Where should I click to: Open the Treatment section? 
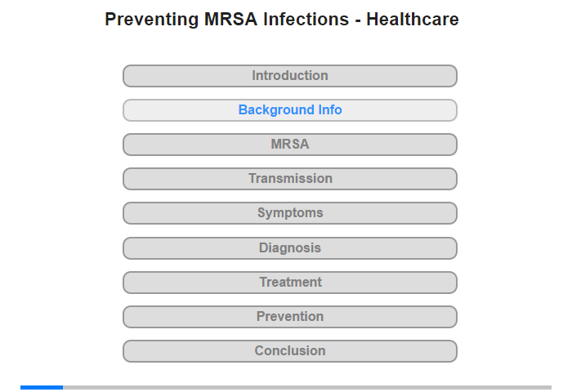tap(289, 283)
